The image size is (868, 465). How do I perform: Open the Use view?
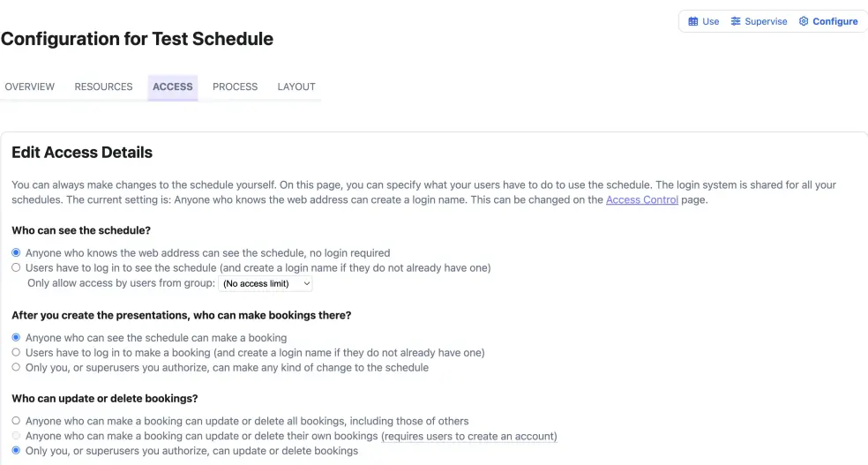704,21
